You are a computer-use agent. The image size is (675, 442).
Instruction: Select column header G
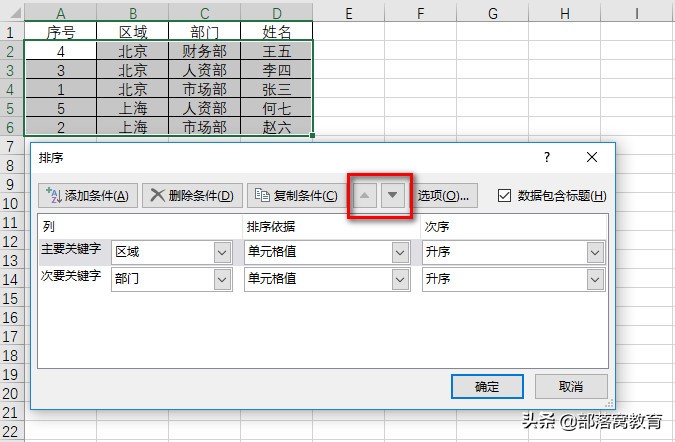492,13
